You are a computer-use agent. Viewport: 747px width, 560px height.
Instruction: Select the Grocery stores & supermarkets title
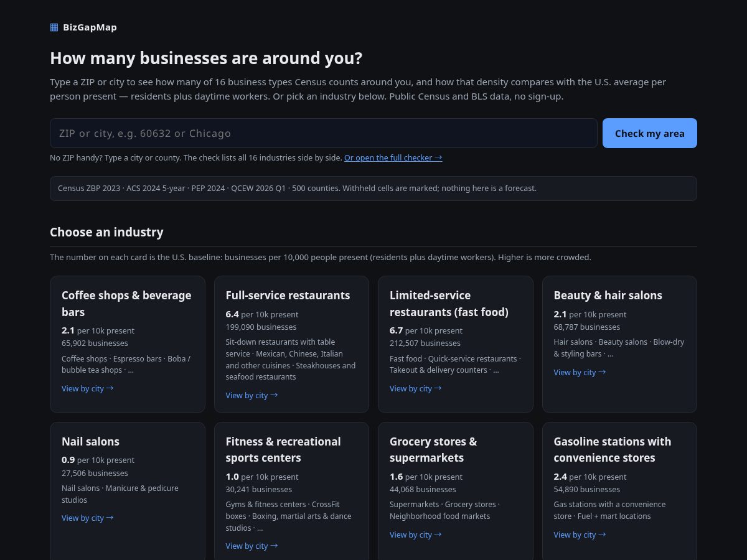point(433,450)
